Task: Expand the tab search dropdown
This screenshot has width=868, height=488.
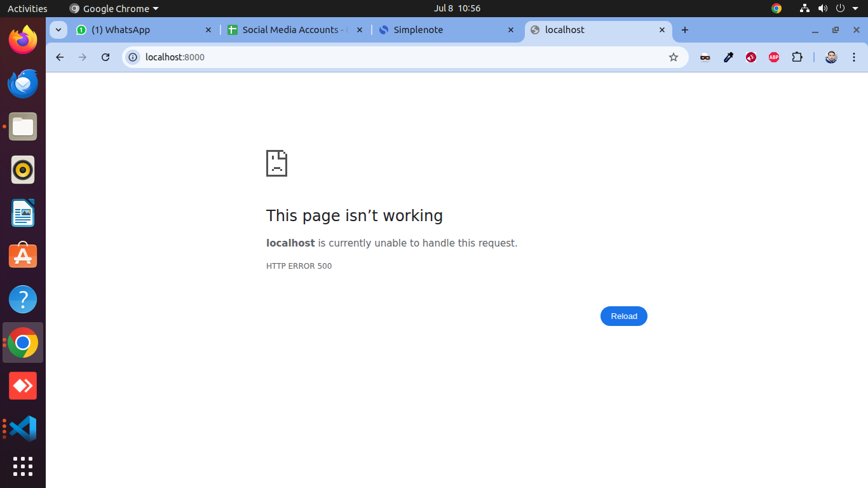Action: click(x=58, y=30)
